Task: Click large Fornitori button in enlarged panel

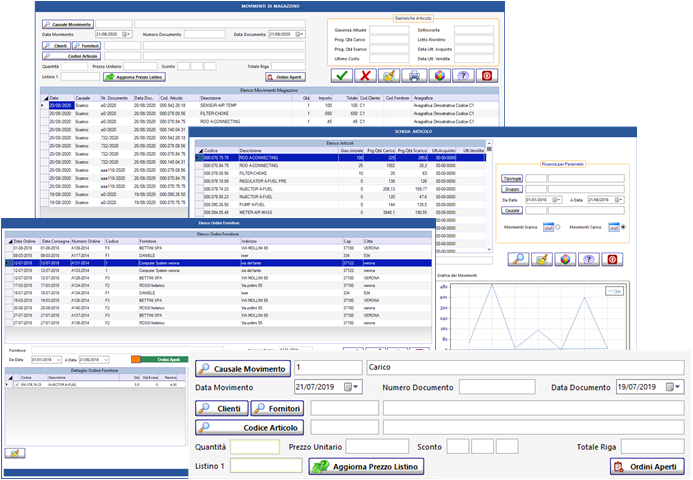Action: (x=278, y=408)
